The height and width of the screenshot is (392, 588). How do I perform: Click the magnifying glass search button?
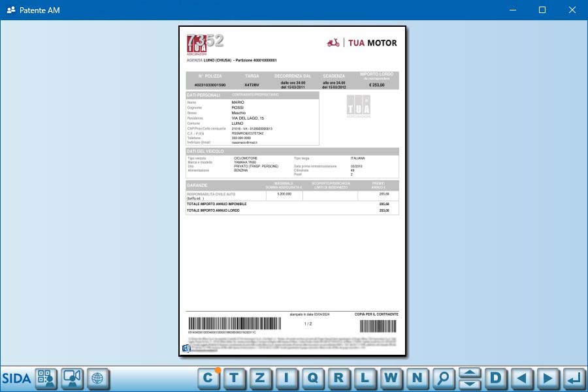(444, 378)
